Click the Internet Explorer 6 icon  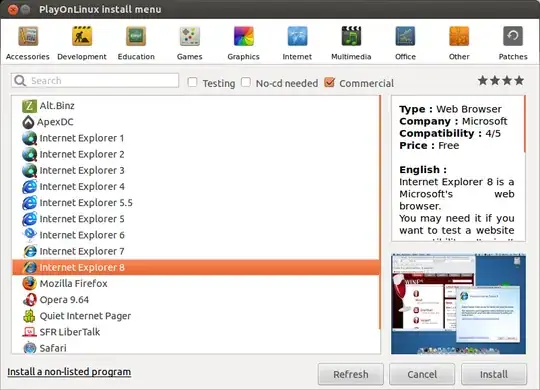30,235
